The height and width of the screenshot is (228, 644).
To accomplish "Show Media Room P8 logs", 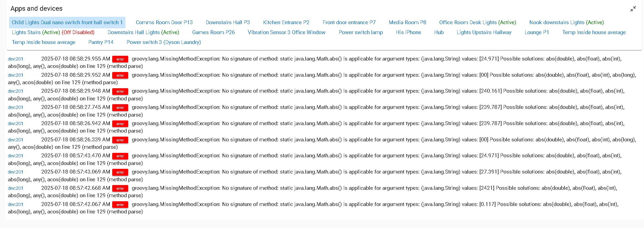I will [x=407, y=23].
